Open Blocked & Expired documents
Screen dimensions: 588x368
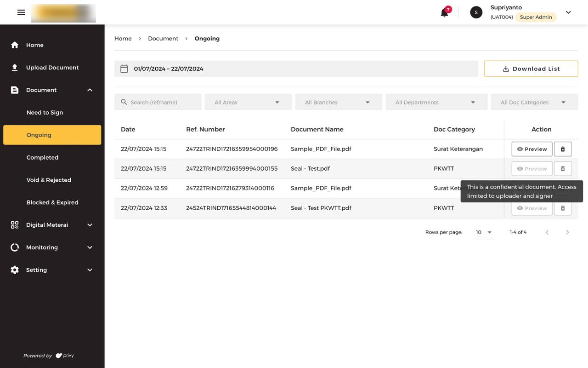click(x=52, y=202)
